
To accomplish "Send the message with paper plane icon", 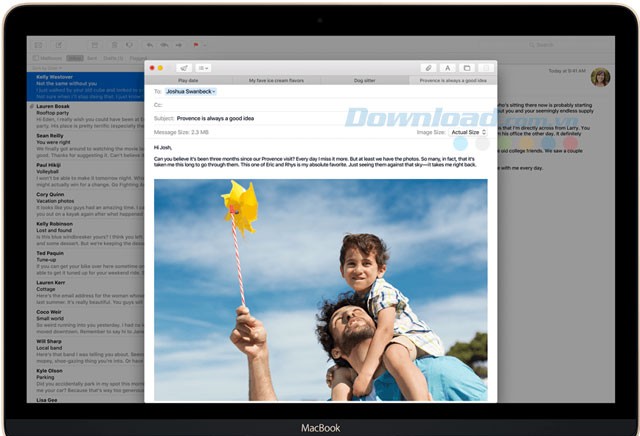I will tap(184, 68).
